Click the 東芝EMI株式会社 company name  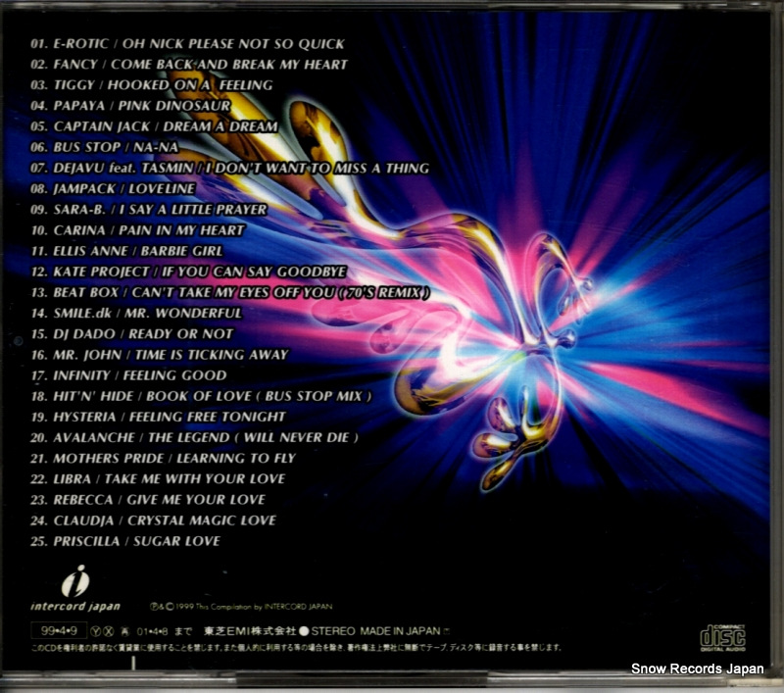point(250,631)
